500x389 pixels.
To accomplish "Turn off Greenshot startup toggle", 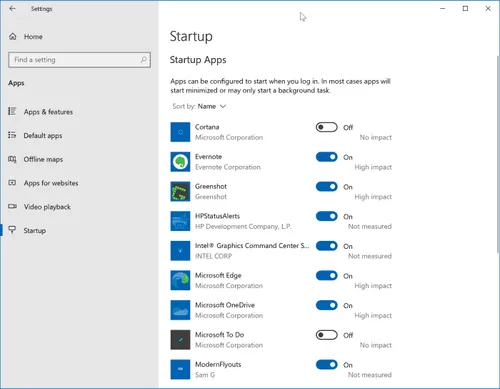I will 327,186.
